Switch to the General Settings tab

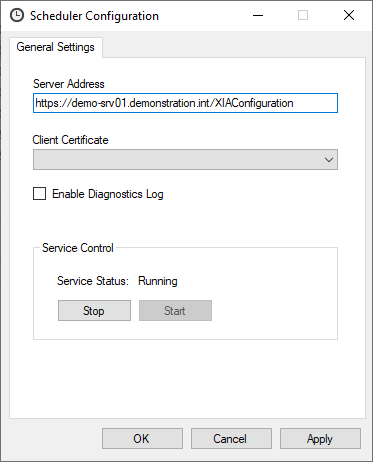56,47
